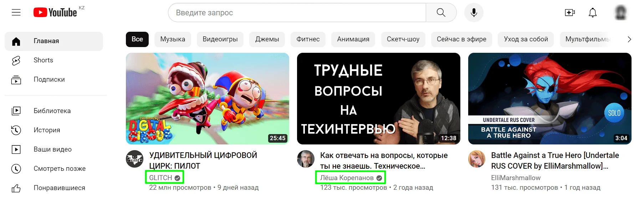The image size is (644, 204).
Task: Go to Главная in the sidebar
Action: (46, 41)
